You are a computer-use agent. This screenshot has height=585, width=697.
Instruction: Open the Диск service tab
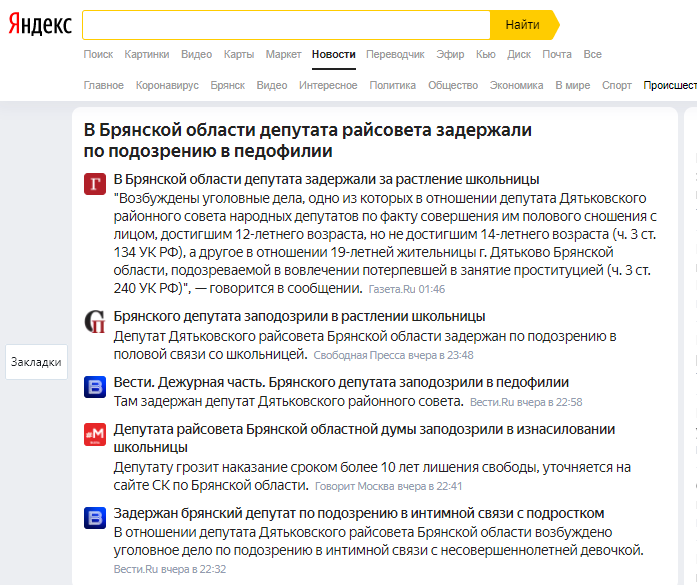pyautogui.click(x=519, y=54)
